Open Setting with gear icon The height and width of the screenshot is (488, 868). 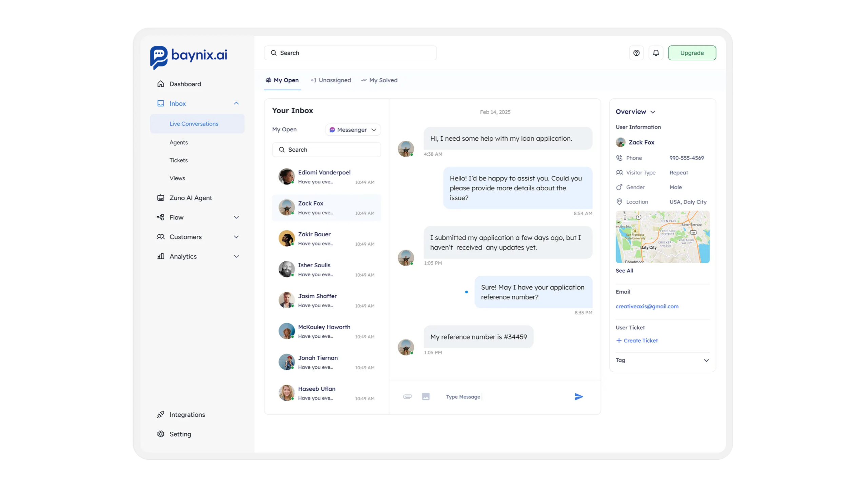pyautogui.click(x=180, y=434)
